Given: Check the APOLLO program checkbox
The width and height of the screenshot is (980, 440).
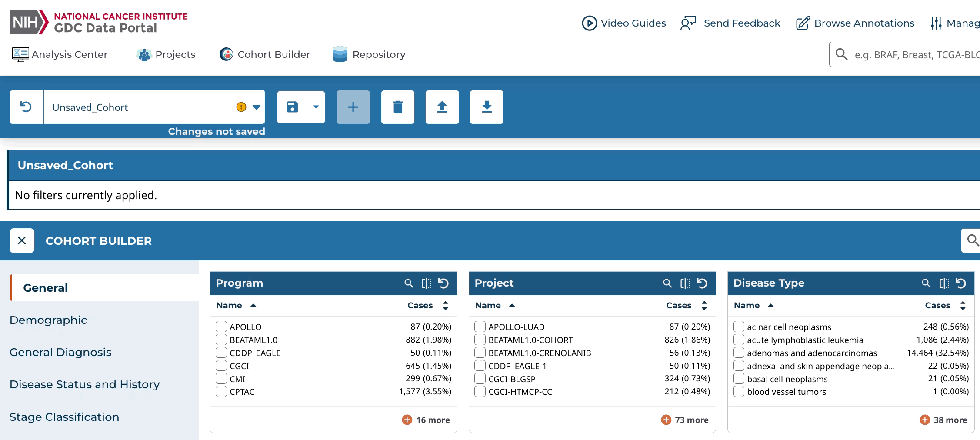Looking at the screenshot, I should 221,327.
